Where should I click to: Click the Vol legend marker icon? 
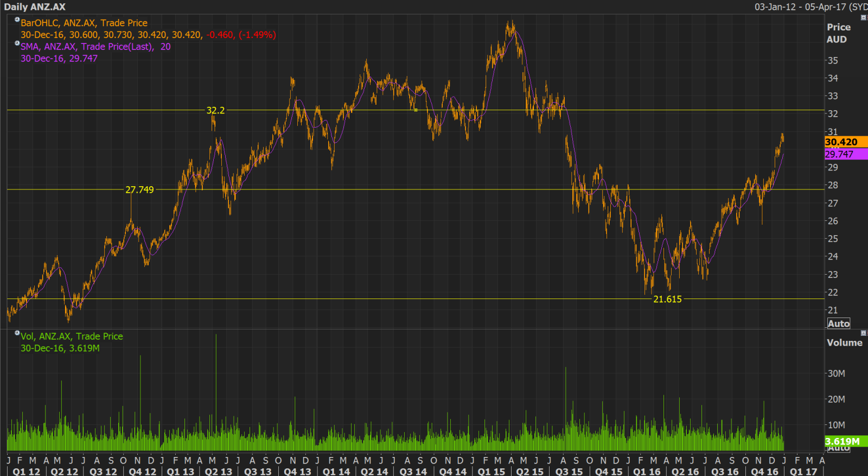pos(17,333)
